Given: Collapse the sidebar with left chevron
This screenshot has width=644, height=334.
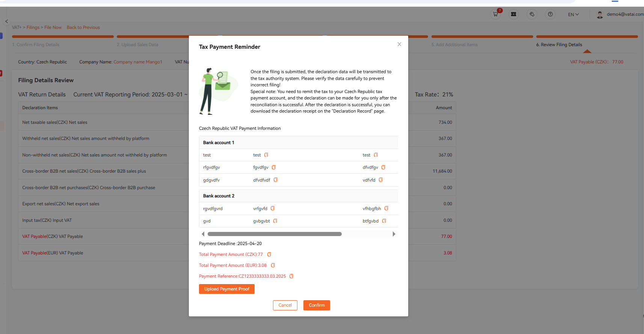Looking at the screenshot, I should click(6, 21).
